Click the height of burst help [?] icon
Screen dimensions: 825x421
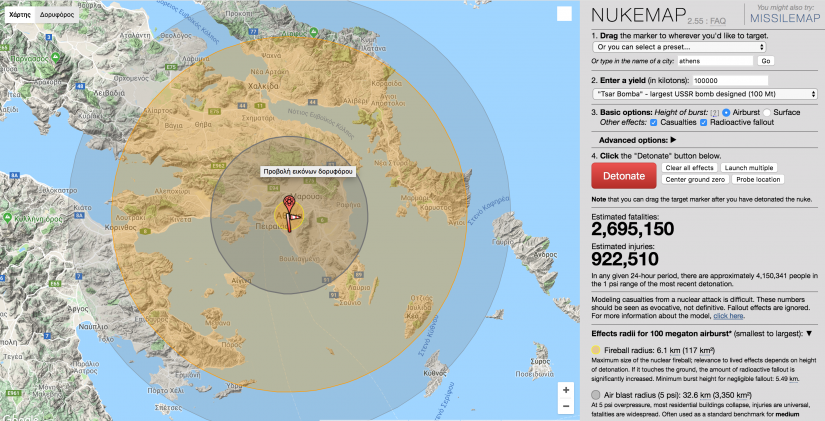coord(715,112)
